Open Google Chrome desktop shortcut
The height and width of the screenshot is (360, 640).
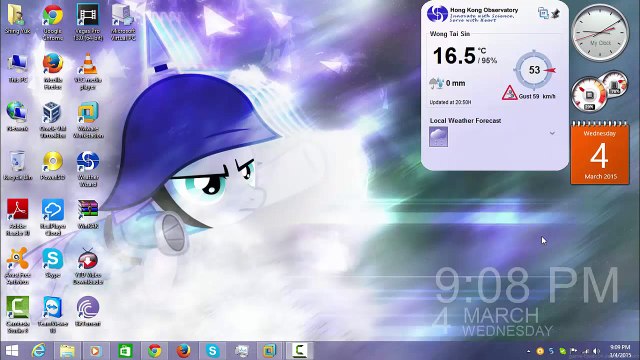pos(53,22)
